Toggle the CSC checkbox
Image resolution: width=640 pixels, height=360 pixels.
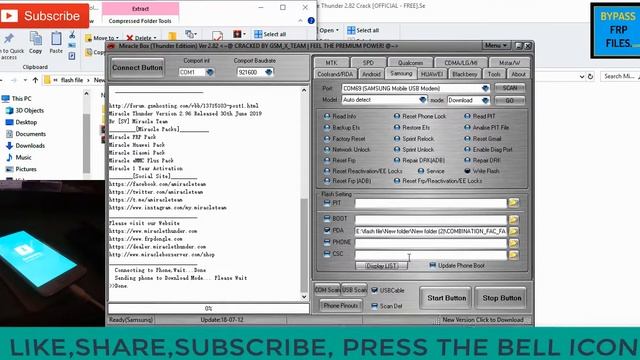(x=327, y=254)
